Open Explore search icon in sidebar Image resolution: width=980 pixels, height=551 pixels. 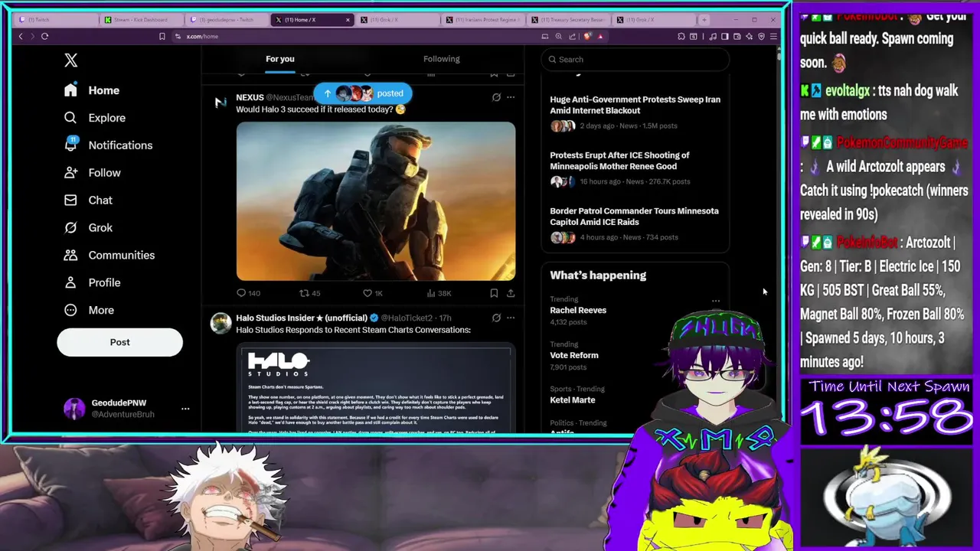coord(70,118)
